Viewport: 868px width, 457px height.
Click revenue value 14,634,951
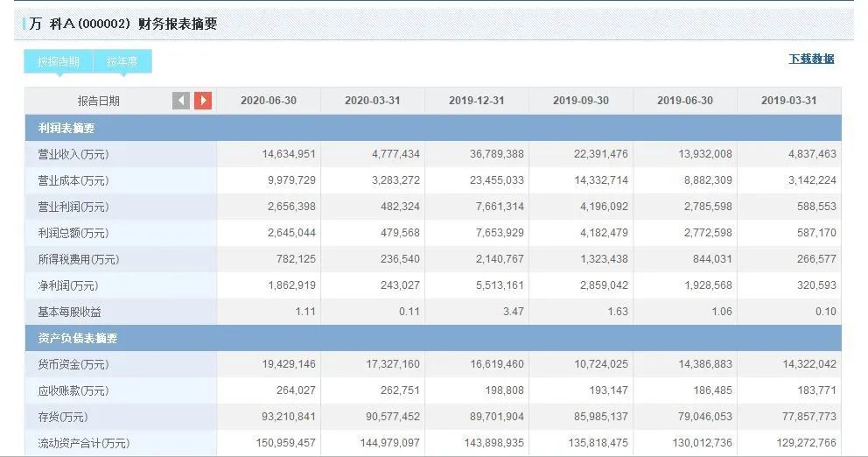pyautogui.click(x=289, y=154)
